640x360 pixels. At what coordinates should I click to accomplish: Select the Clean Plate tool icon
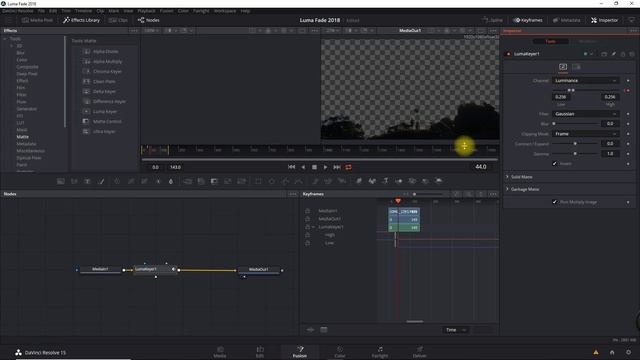click(x=86, y=81)
